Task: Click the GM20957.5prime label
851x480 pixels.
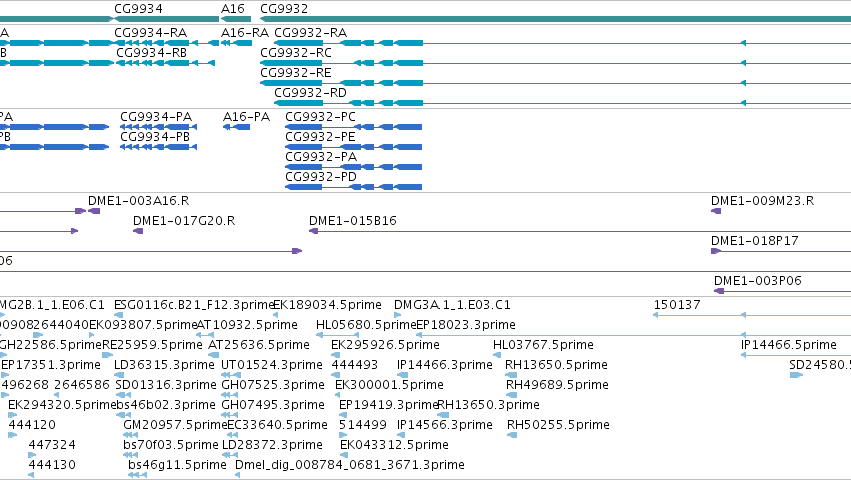Action: tap(175, 425)
